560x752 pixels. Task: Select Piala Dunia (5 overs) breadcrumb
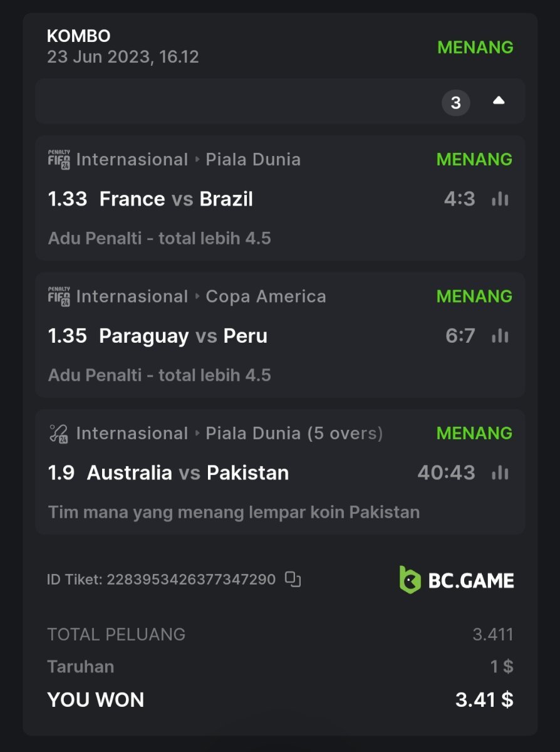pos(294,433)
